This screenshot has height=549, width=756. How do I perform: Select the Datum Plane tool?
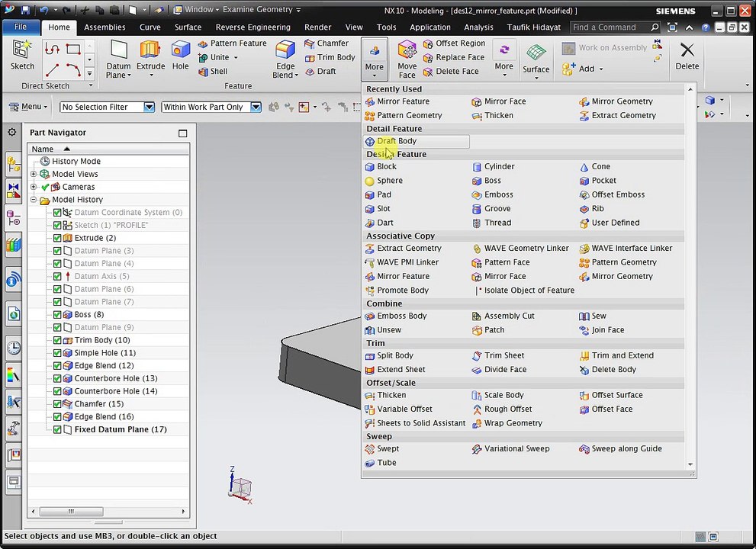pos(118,59)
